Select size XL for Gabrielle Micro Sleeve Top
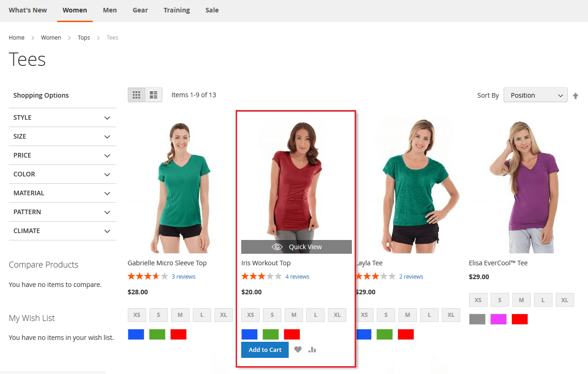Viewport: 588px width, 374px height. coord(224,315)
